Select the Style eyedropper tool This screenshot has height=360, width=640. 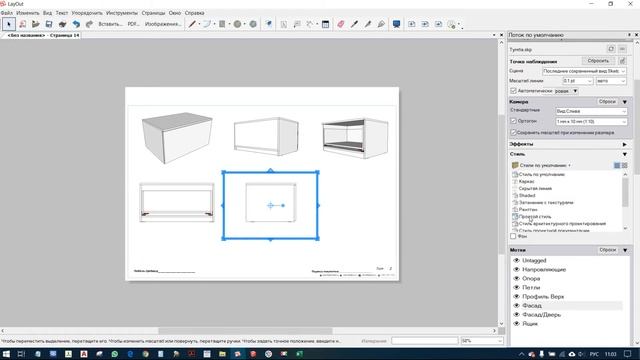pos(354,24)
